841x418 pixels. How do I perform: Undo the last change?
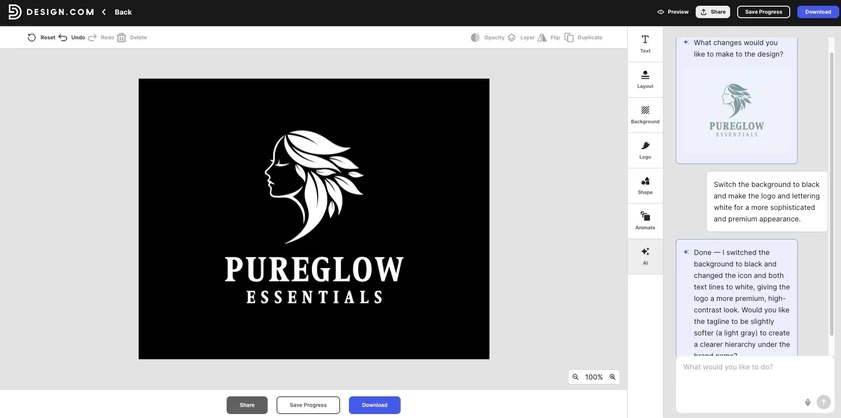coord(63,38)
